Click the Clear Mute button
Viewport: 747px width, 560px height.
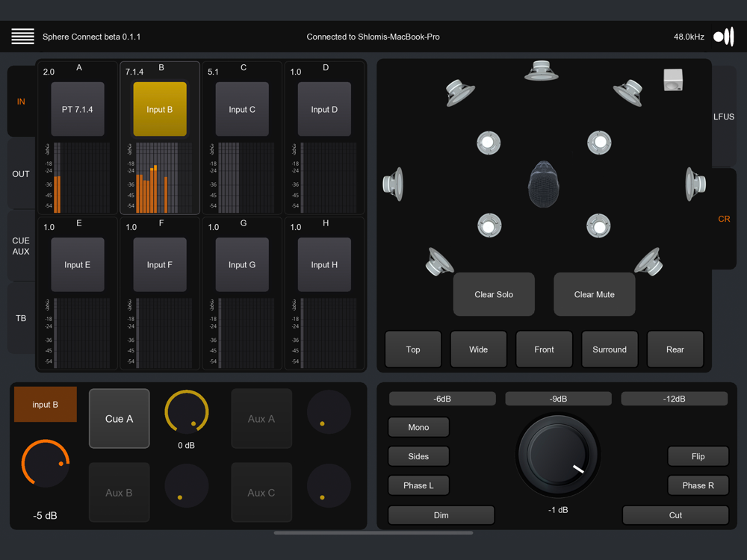click(x=595, y=294)
